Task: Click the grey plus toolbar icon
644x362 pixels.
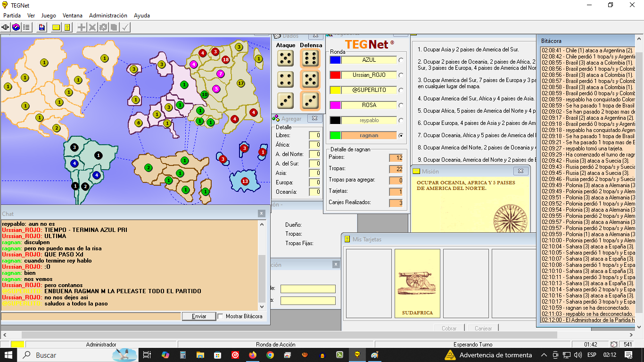Action: click(x=82, y=27)
